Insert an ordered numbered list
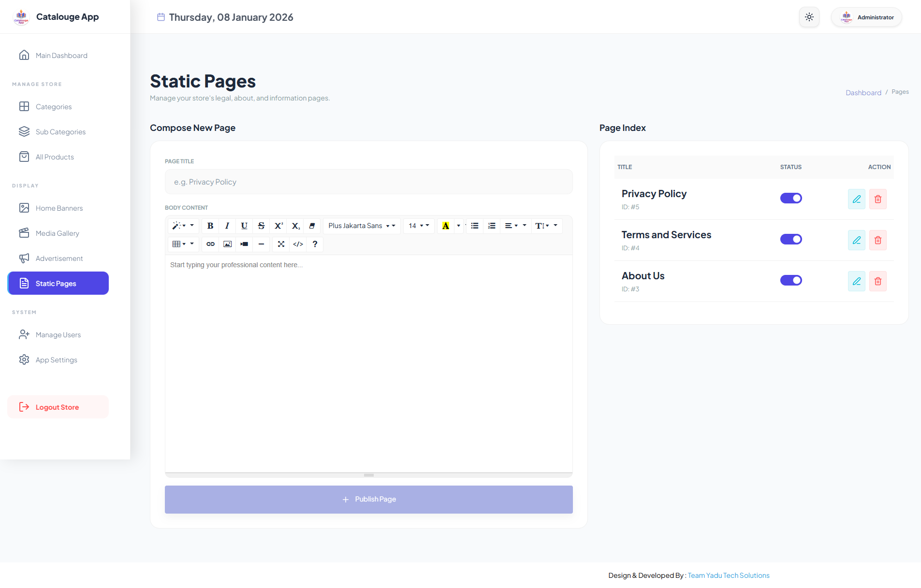This screenshot has width=921, height=588. click(x=492, y=226)
